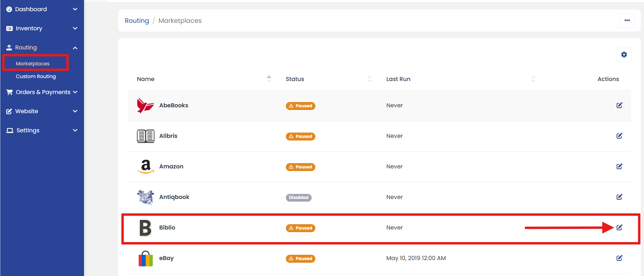Edit the Amazon marketplace

click(x=620, y=166)
